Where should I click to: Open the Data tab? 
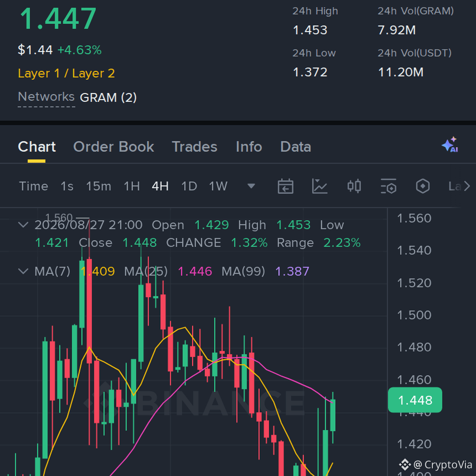[296, 147]
